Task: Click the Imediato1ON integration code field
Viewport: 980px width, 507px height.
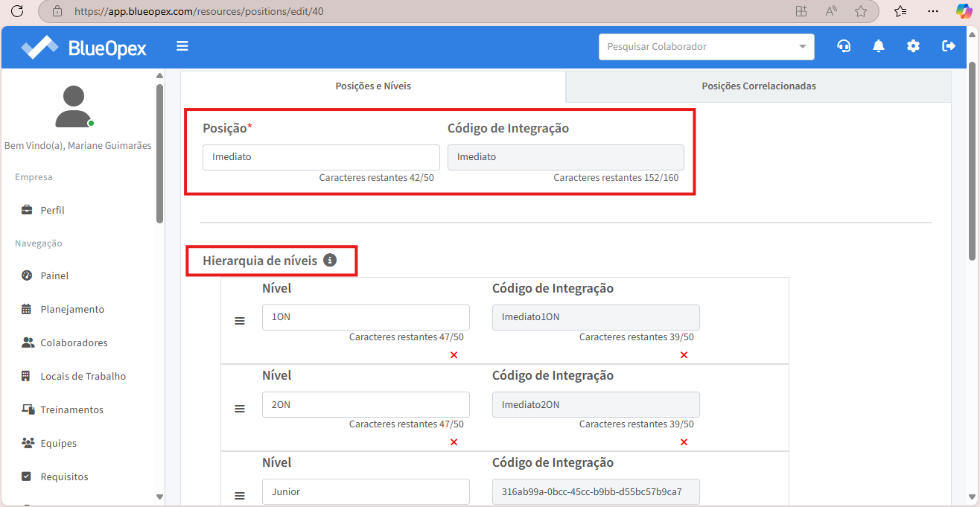Action: pyautogui.click(x=596, y=317)
